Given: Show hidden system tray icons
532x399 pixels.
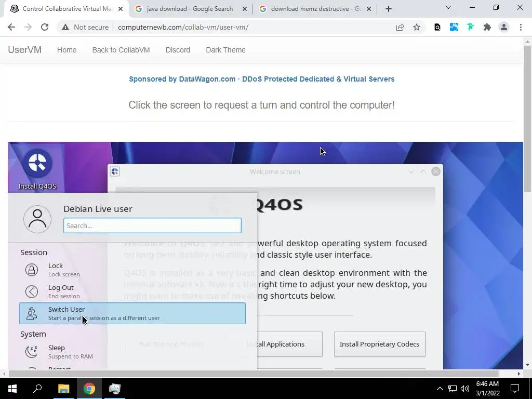Looking at the screenshot, I should tap(440, 389).
